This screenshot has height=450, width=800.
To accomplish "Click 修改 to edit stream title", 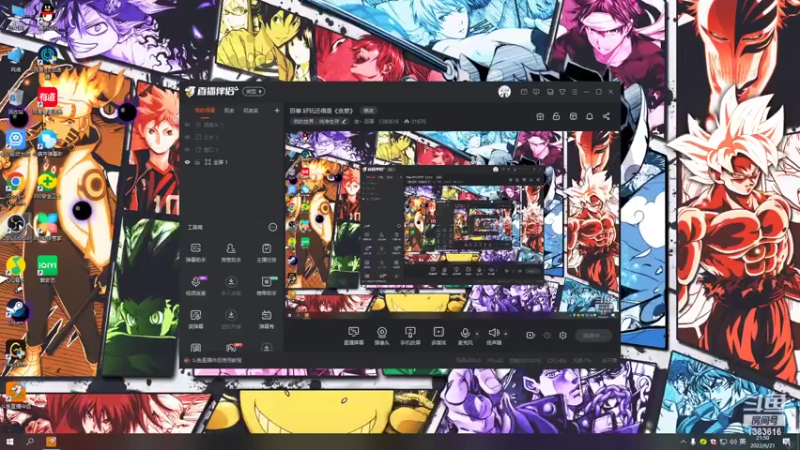I will pyautogui.click(x=368, y=111).
